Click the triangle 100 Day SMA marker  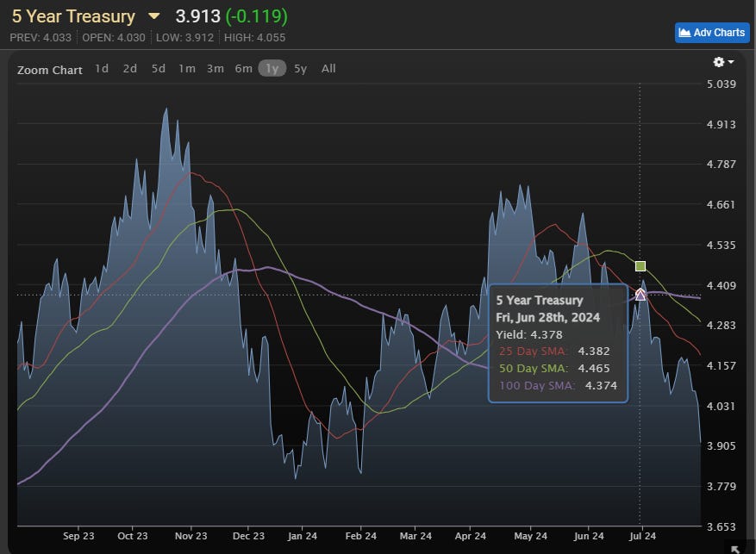640,295
